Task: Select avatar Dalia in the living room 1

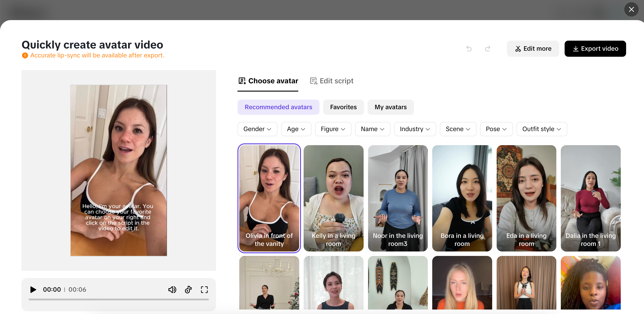Action: point(591,198)
